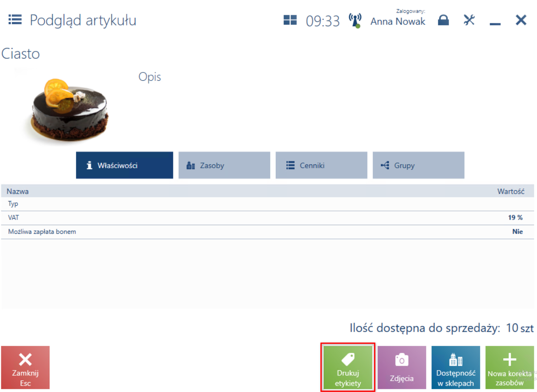Click the cake product thumbnail
The width and height of the screenshot is (537, 392).
point(69,110)
